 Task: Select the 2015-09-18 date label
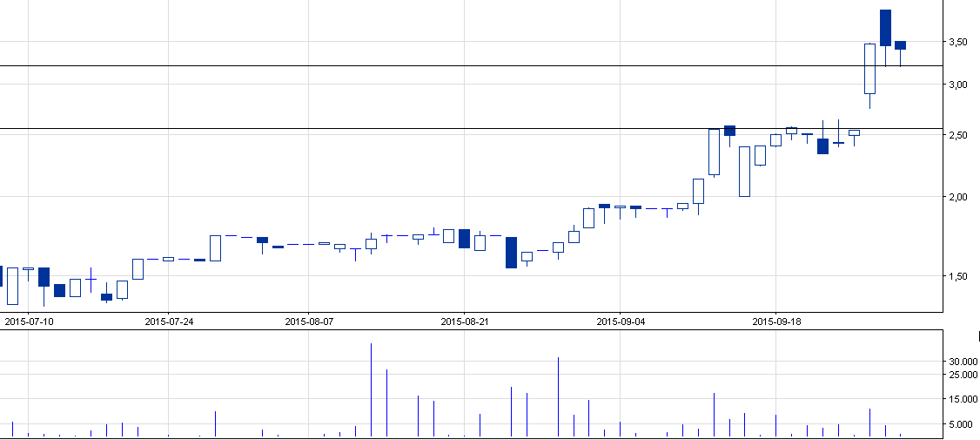click(x=776, y=322)
